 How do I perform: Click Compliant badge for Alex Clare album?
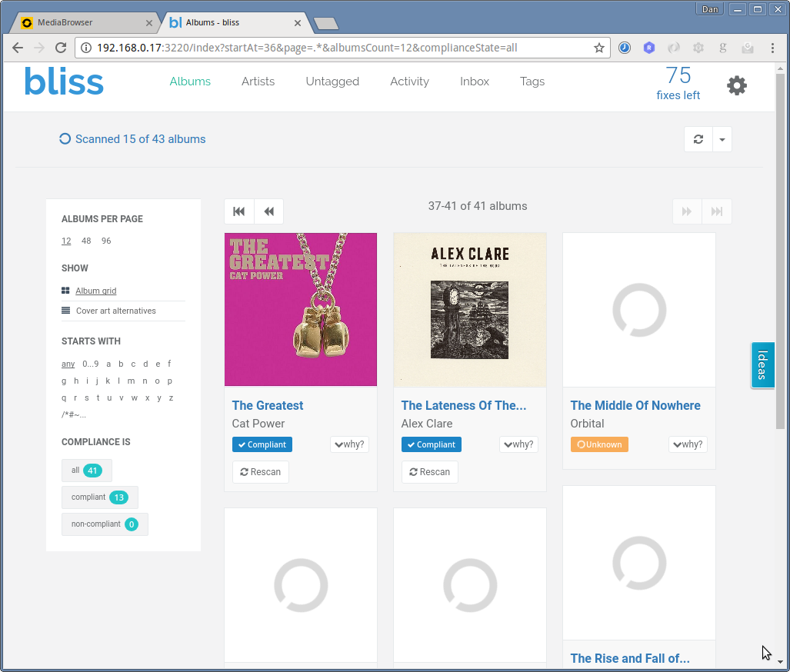[432, 444]
